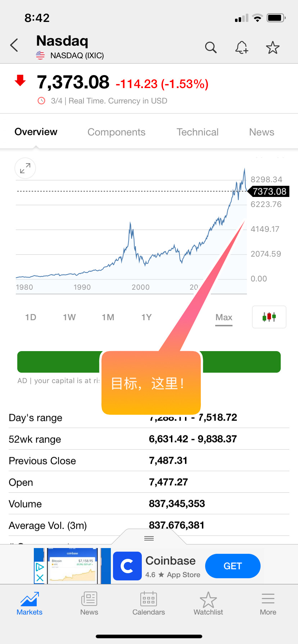Image resolution: width=298 pixels, height=644 pixels.
Task: Switch to the Components tab
Action: point(117,132)
